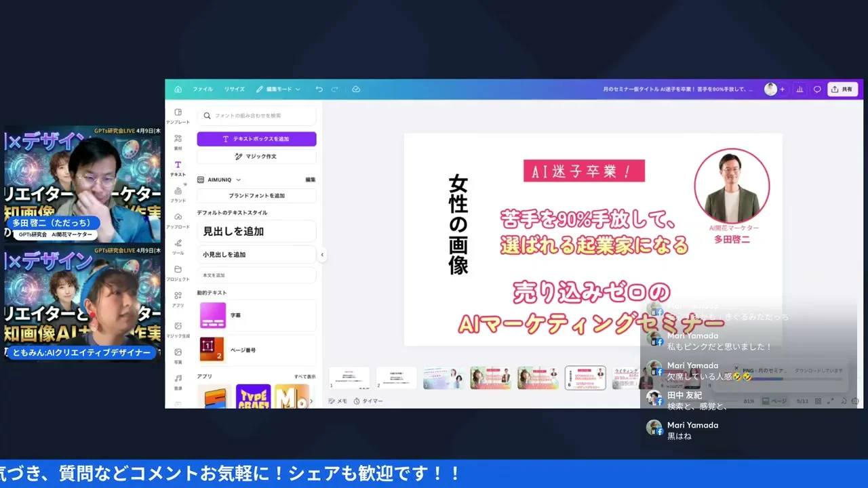Collapse the text panel with the chevron

point(322,256)
